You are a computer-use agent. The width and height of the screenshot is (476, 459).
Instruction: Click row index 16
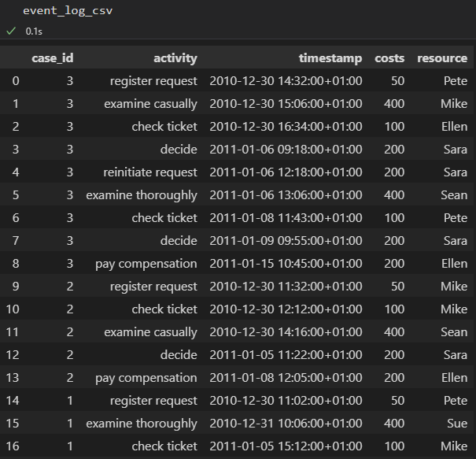click(13, 446)
